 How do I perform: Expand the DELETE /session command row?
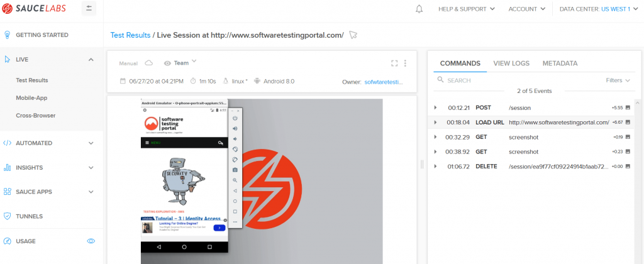pyautogui.click(x=435, y=166)
